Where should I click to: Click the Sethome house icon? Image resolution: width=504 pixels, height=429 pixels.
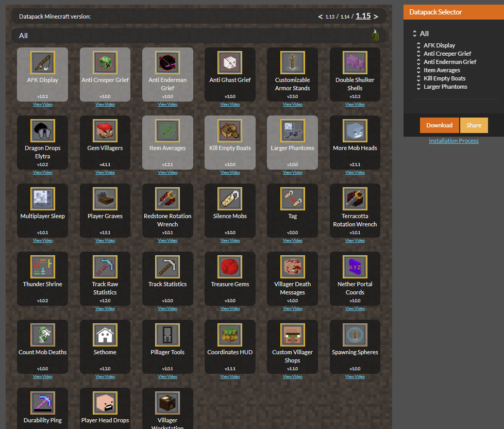coord(105,335)
